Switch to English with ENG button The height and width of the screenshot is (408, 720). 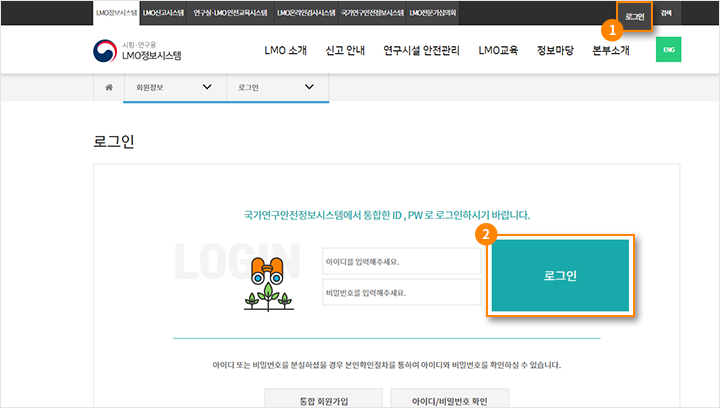669,50
